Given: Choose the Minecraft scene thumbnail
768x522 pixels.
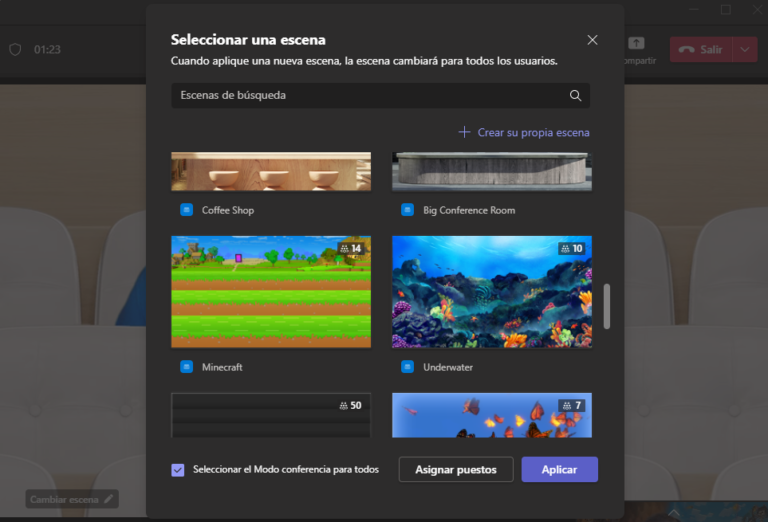Looking at the screenshot, I should pyautogui.click(x=271, y=292).
